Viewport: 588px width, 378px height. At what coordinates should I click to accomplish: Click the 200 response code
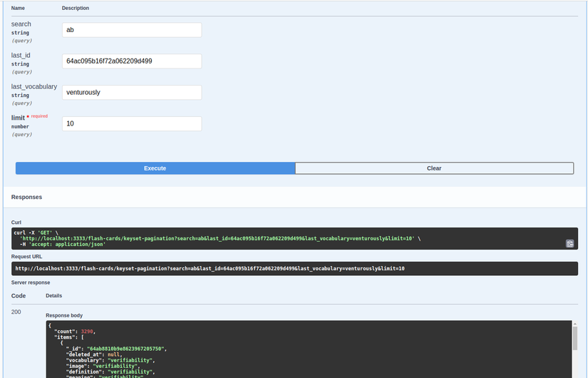16,312
